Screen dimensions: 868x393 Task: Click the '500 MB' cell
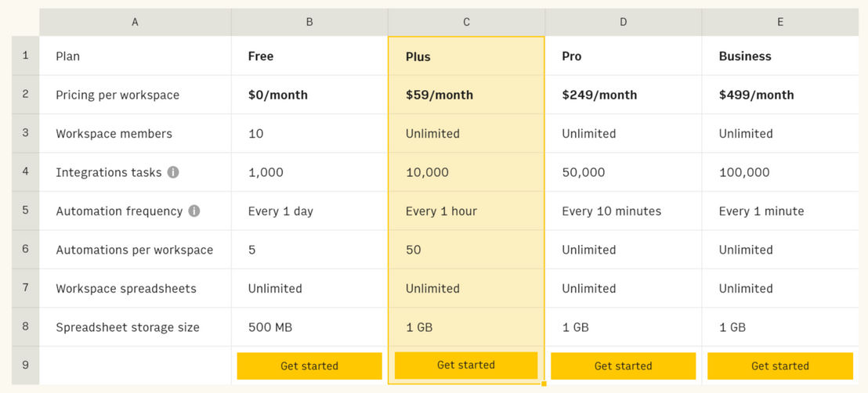pyautogui.click(x=309, y=327)
